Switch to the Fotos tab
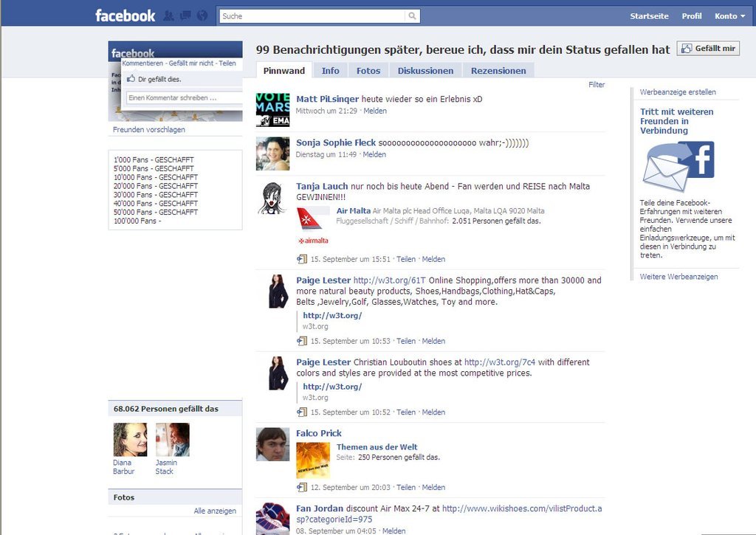The height and width of the screenshot is (535, 756). [x=368, y=70]
